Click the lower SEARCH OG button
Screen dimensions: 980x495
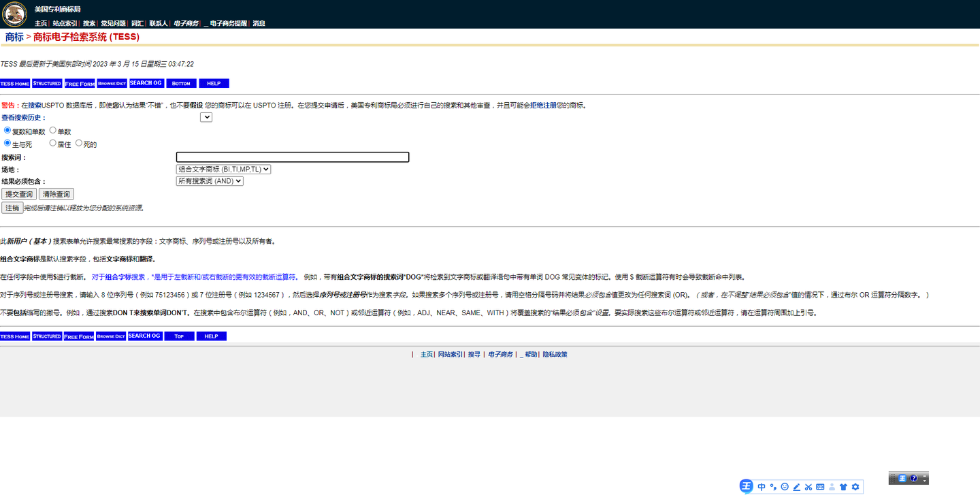(x=145, y=336)
